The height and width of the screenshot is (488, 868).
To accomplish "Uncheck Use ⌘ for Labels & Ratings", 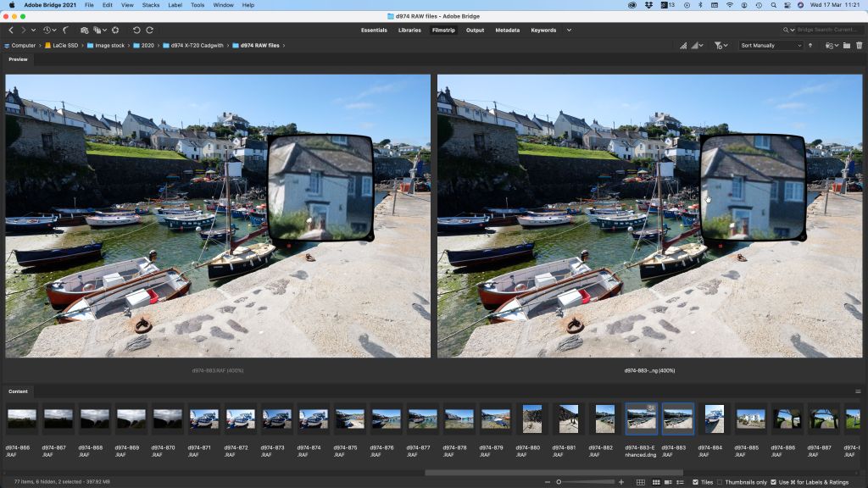I will (772, 483).
